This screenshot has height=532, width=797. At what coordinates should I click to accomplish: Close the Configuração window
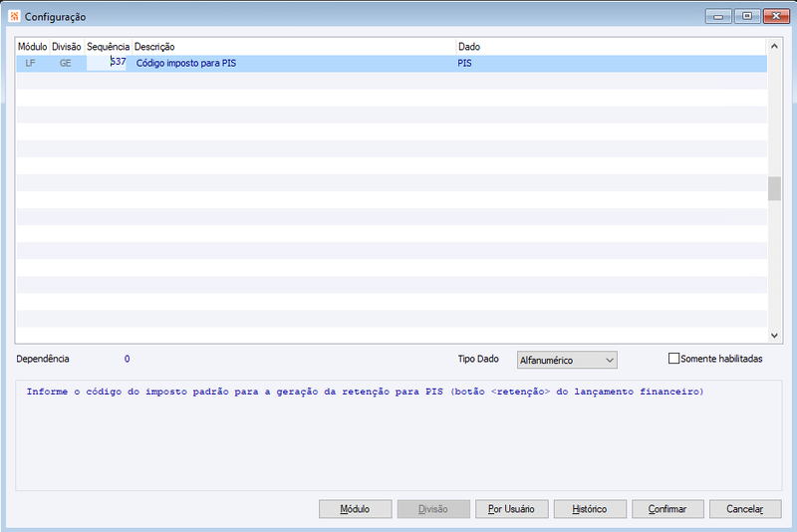pyautogui.click(x=776, y=16)
